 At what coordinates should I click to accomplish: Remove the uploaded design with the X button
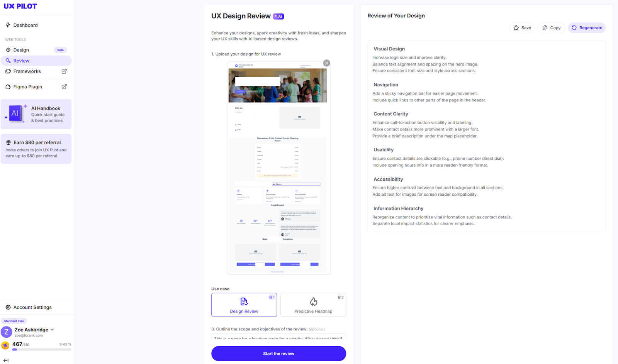coord(326,63)
